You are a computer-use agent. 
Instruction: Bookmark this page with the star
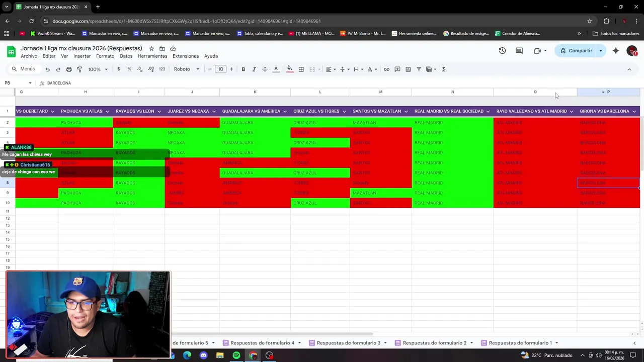click(x=590, y=21)
